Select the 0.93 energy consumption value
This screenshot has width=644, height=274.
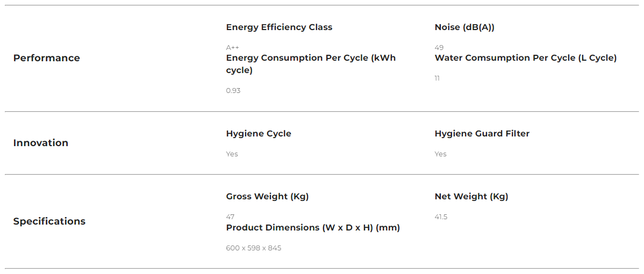[233, 90]
